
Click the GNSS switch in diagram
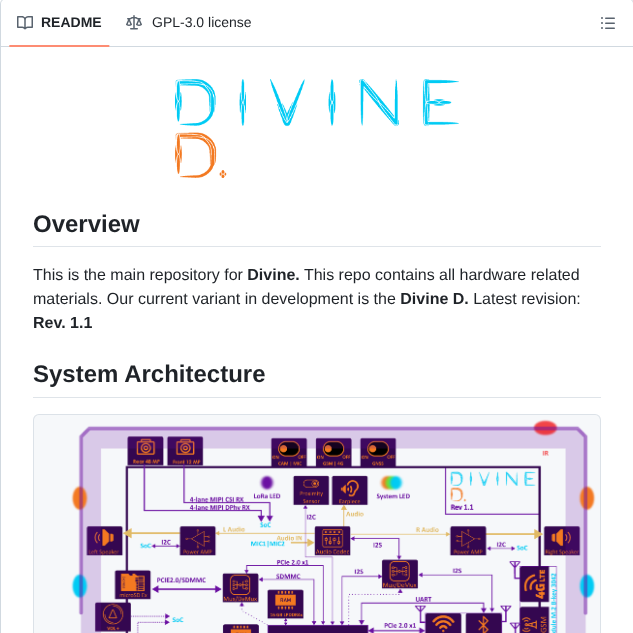point(378,452)
